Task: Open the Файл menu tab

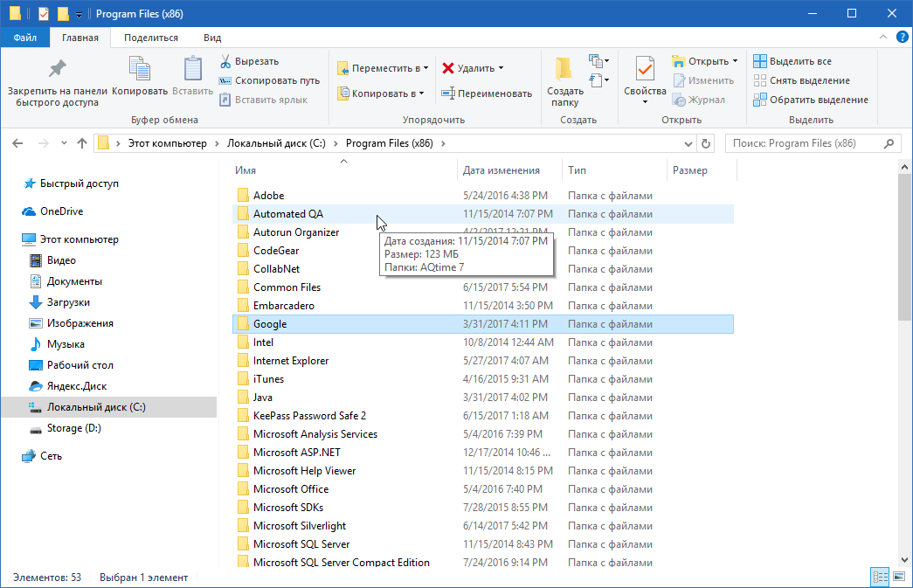Action: click(25, 38)
